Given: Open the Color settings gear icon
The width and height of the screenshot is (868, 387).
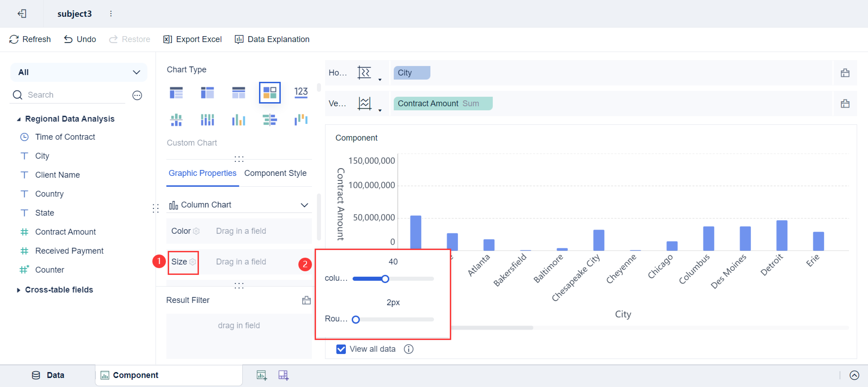Looking at the screenshot, I should (x=196, y=231).
